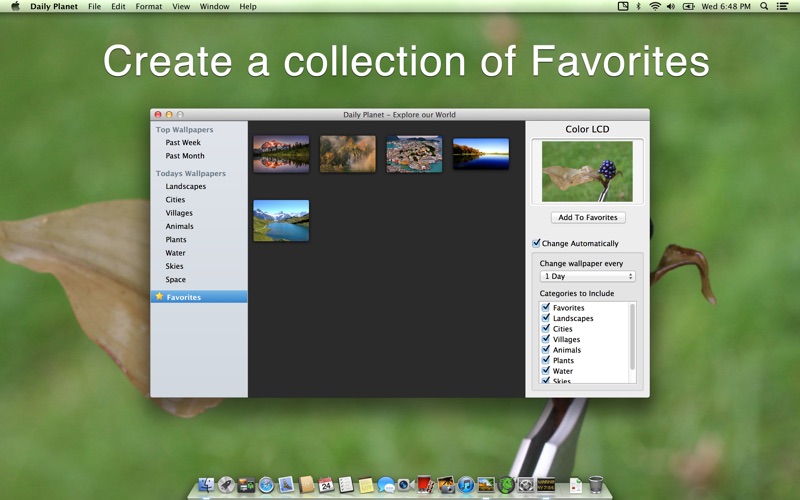The width and height of the screenshot is (800, 500).
Task: Open Mail stamp icon in Dock
Action: click(x=286, y=484)
